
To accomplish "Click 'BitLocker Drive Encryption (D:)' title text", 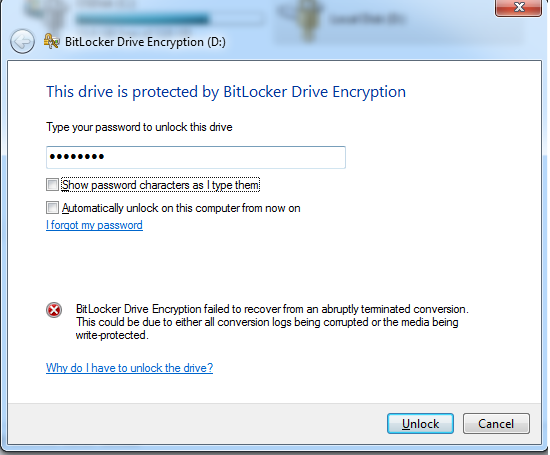I will (x=145, y=42).
